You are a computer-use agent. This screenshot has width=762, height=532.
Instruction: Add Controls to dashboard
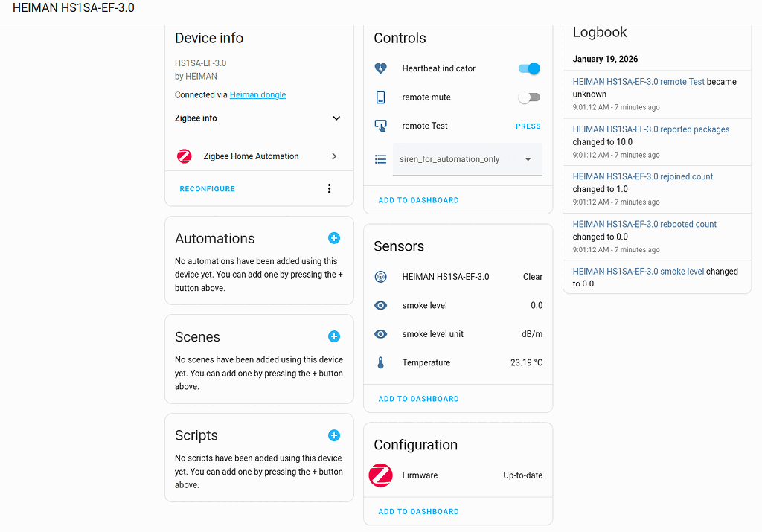(418, 200)
